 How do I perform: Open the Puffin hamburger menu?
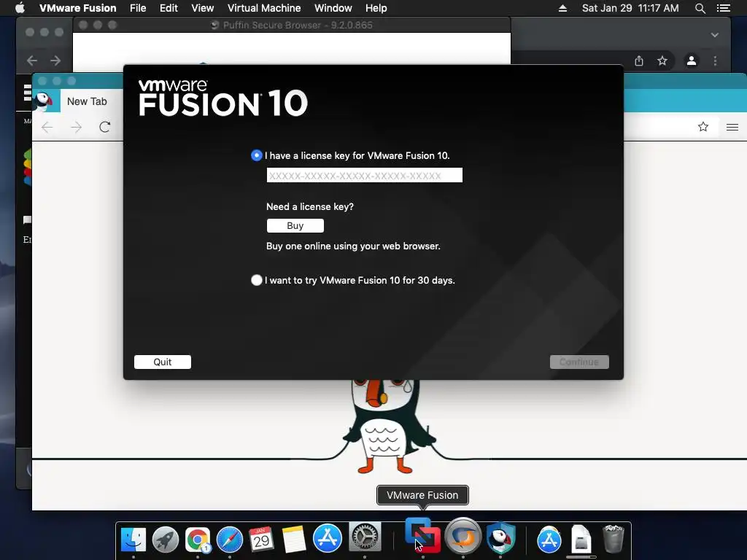[732, 127]
